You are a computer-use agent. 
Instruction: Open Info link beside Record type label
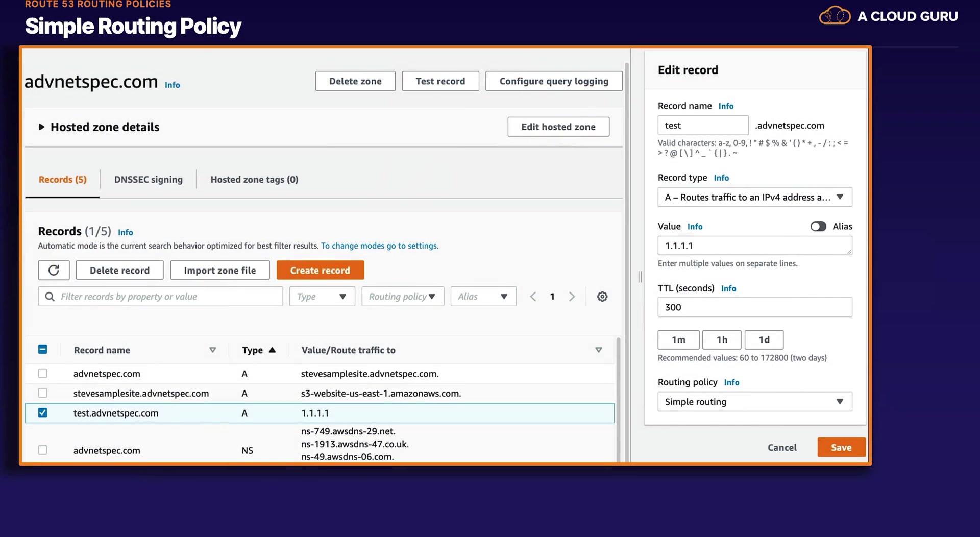tap(721, 178)
